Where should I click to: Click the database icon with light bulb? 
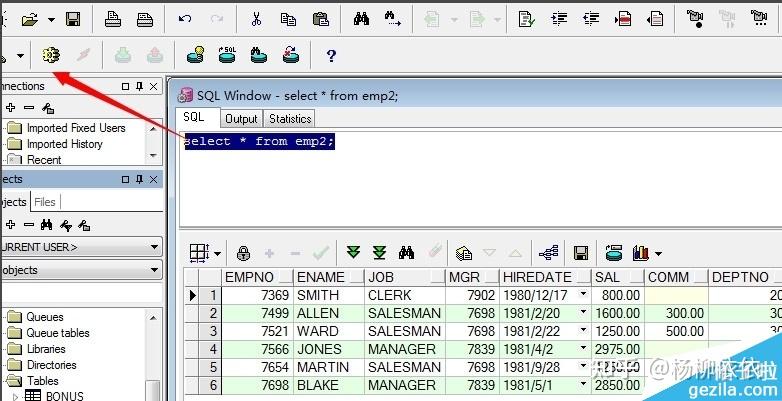click(x=196, y=54)
